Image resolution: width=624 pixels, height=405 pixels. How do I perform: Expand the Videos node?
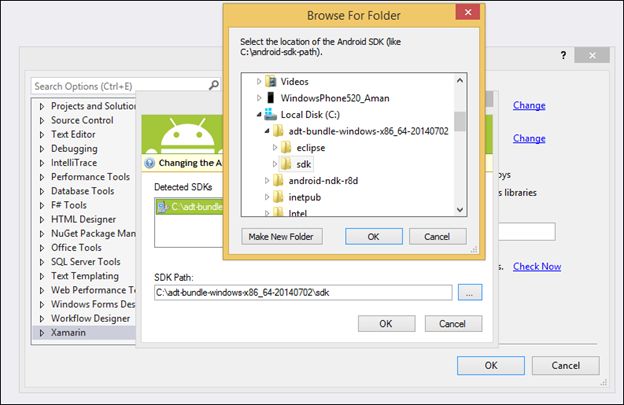[259, 82]
